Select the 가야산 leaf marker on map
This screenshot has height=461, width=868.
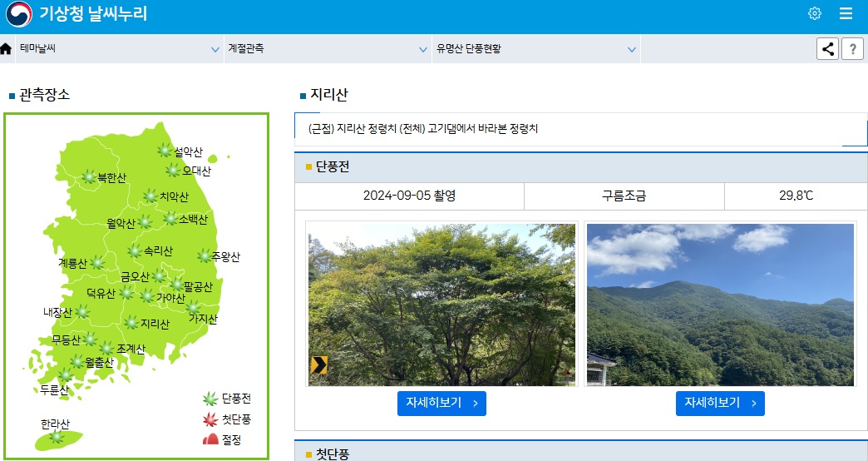coord(147,296)
